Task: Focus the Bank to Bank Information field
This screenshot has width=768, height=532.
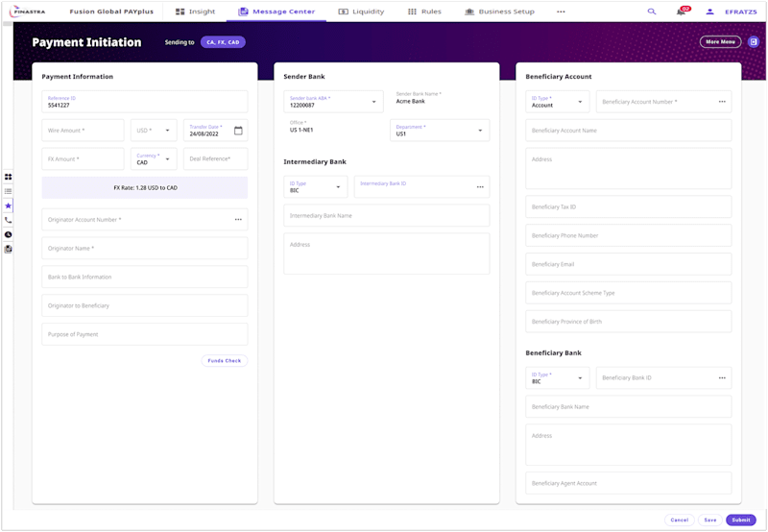Action: click(x=145, y=277)
